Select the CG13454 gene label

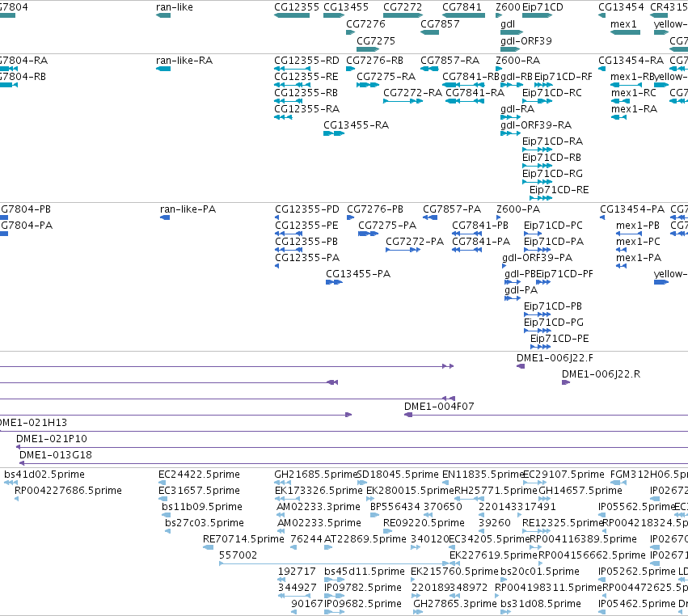[621, 7]
